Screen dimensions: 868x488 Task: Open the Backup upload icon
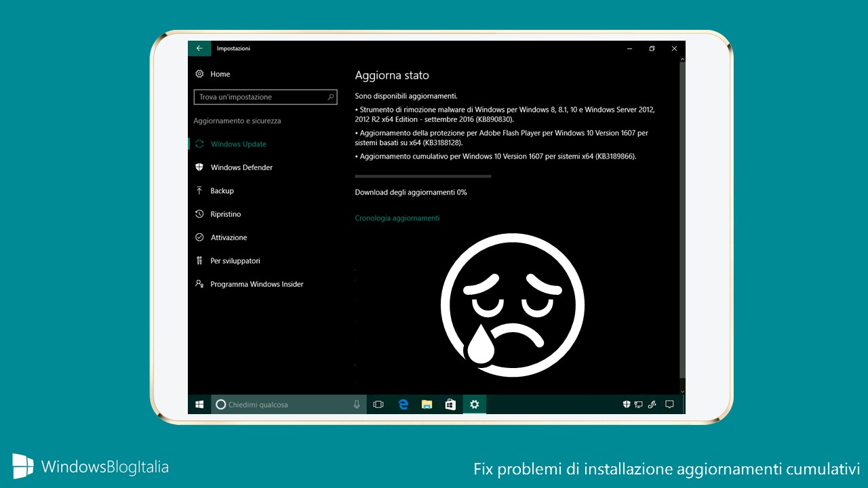coord(199,190)
